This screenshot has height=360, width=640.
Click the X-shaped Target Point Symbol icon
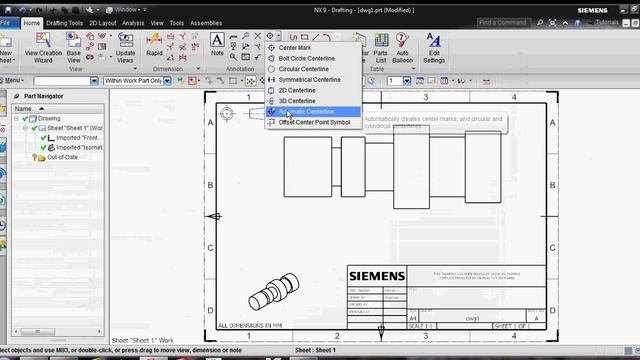click(258, 36)
